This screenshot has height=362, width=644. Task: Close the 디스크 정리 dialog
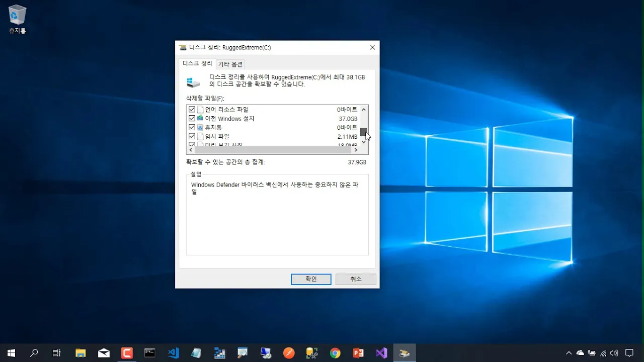pyautogui.click(x=372, y=47)
